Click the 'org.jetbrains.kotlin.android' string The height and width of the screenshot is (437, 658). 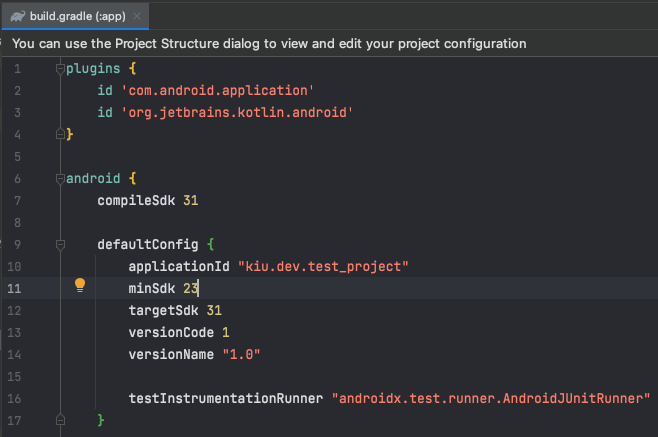[x=237, y=113]
